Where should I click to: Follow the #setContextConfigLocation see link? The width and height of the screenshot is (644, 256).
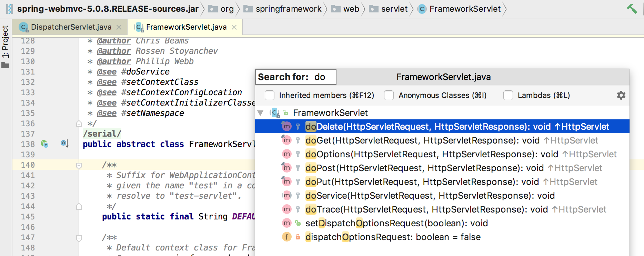pyautogui.click(x=181, y=92)
